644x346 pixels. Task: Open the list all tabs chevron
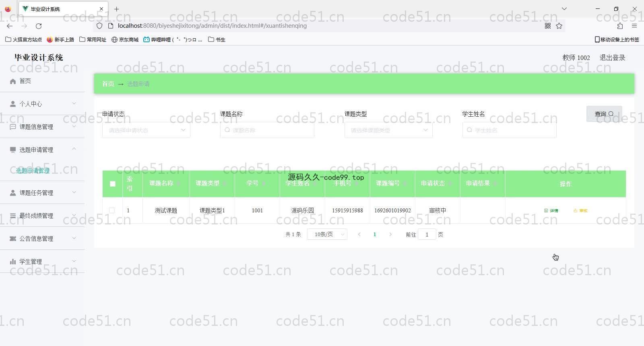click(x=564, y=8)
